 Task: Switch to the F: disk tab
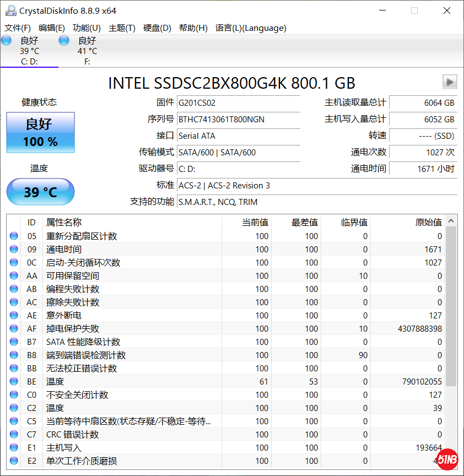(x=87, y=51)
